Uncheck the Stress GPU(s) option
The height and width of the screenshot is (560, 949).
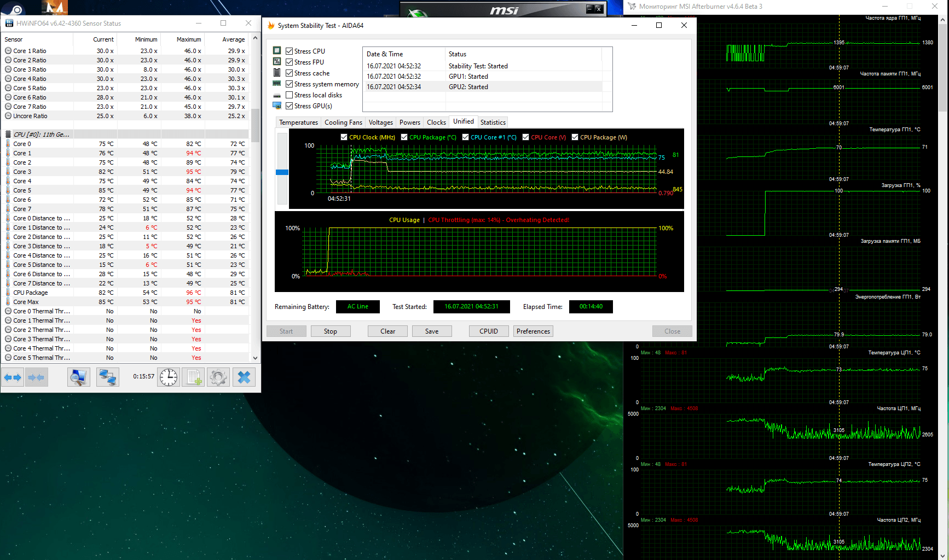pos(290,106)
